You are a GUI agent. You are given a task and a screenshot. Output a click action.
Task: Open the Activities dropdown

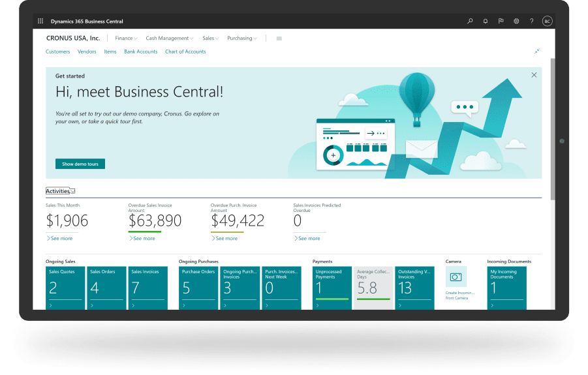(x=61, y=191)
